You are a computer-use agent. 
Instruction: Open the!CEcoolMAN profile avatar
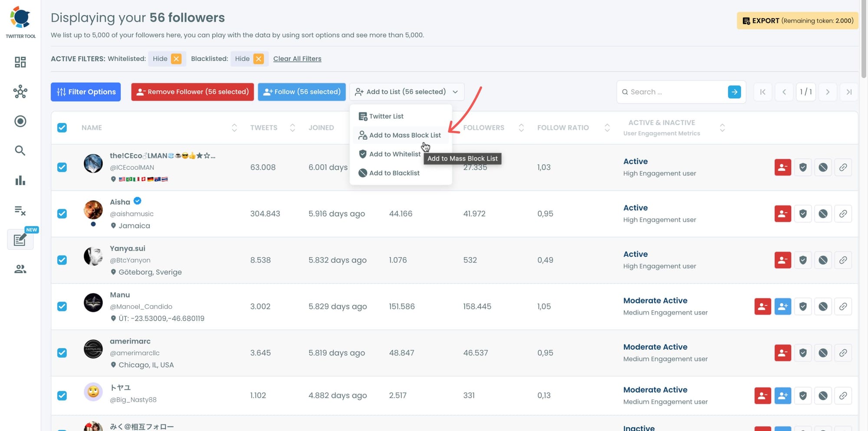93,163
